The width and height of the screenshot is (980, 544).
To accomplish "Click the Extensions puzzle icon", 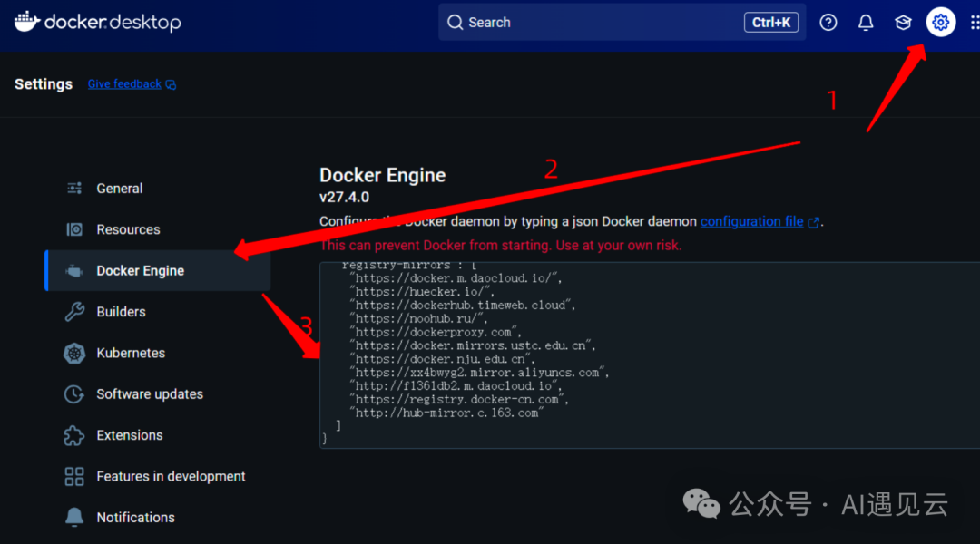I will pos(74,435).
